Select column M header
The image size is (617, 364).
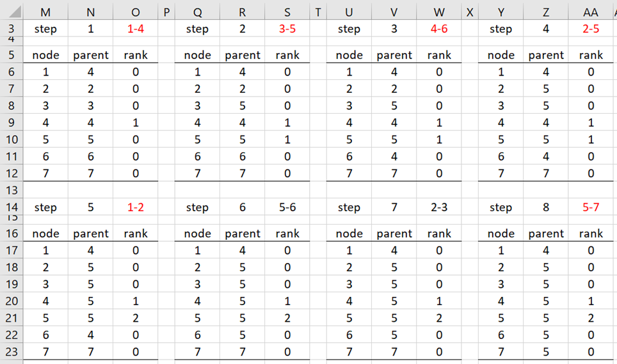click(x=45, y=12)
